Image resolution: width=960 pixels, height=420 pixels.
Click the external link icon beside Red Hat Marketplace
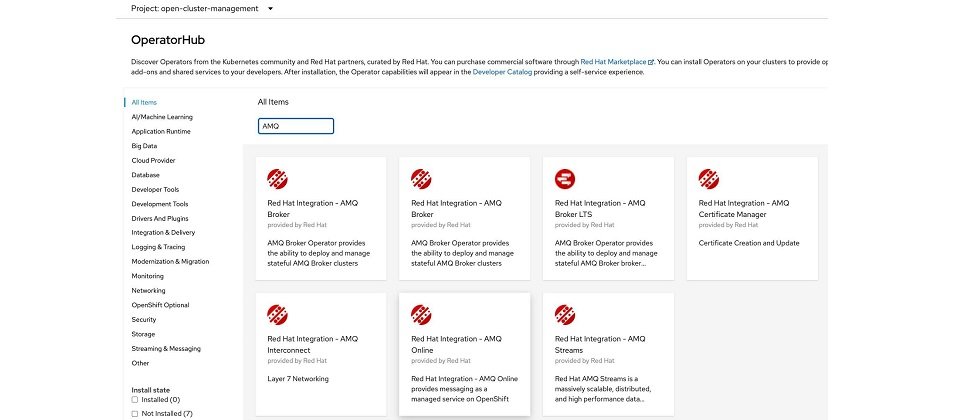[x=651, y=62]
